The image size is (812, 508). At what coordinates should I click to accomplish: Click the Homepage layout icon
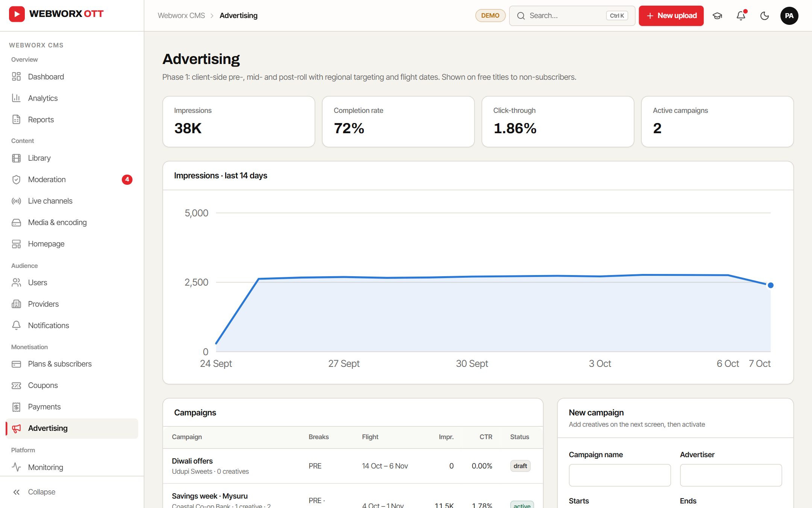(16, 244)
